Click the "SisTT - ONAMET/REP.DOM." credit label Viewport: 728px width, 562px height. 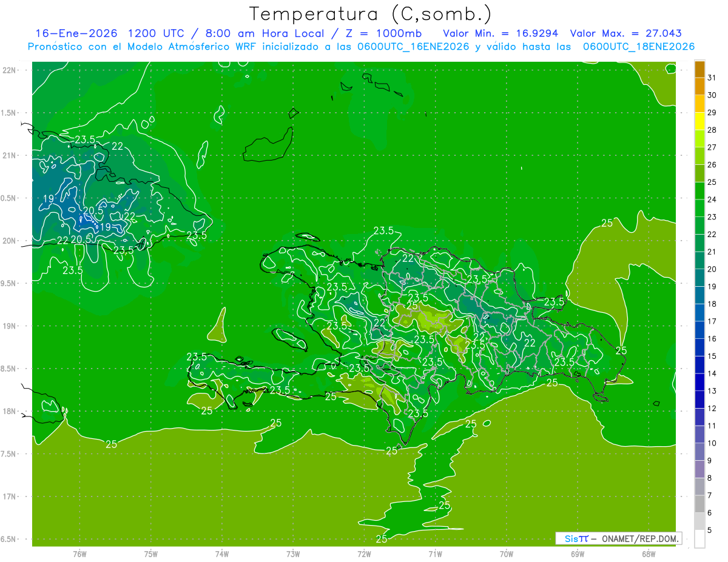(x=618, y=538)
